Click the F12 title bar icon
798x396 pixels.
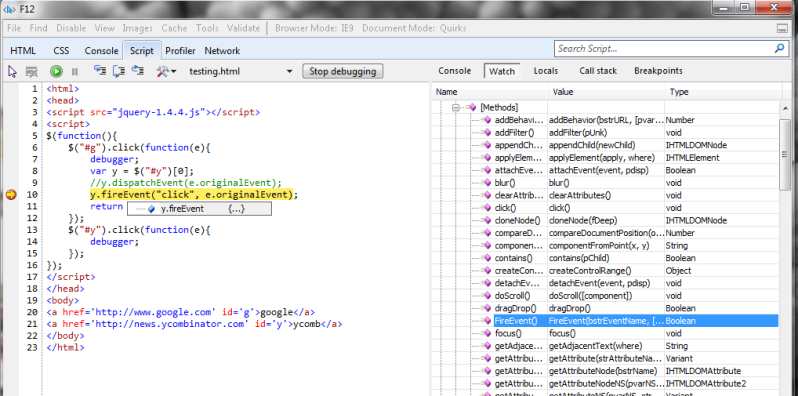coord(9,8)
